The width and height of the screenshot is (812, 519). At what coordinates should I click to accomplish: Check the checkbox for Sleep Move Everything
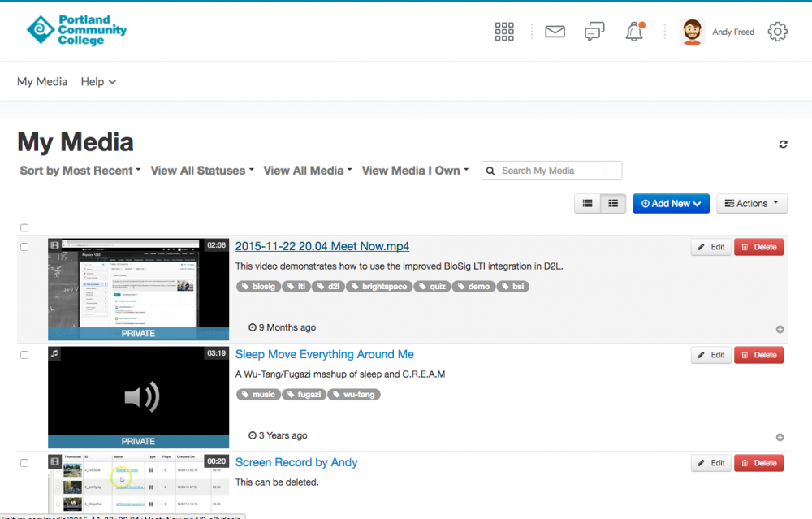(x=24, y=355)
